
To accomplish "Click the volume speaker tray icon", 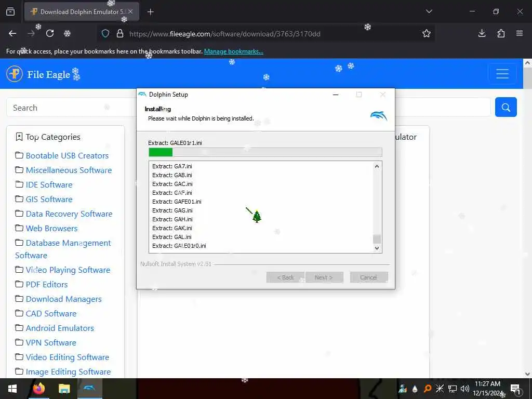I will coord(464,389).
